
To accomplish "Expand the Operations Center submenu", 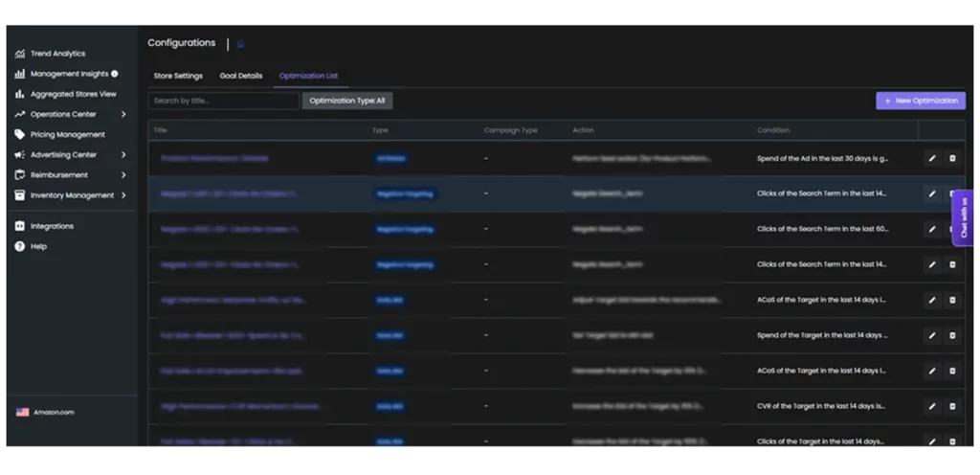I will pyautogui.click(x=123, y=115).
